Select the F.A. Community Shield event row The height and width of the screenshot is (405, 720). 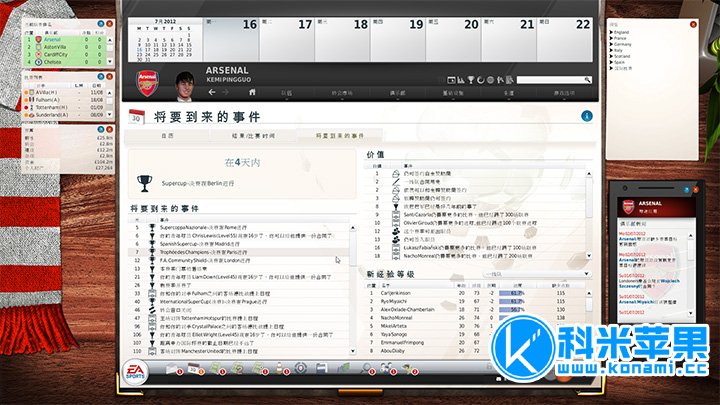tap(239, 260)
